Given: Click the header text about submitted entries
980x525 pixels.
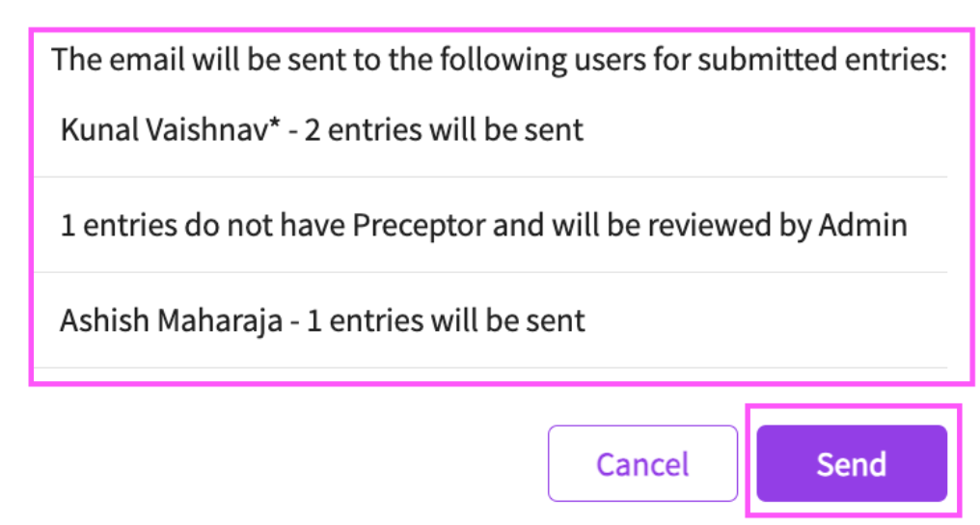Looking at the screenshot, I should [500, 60].
